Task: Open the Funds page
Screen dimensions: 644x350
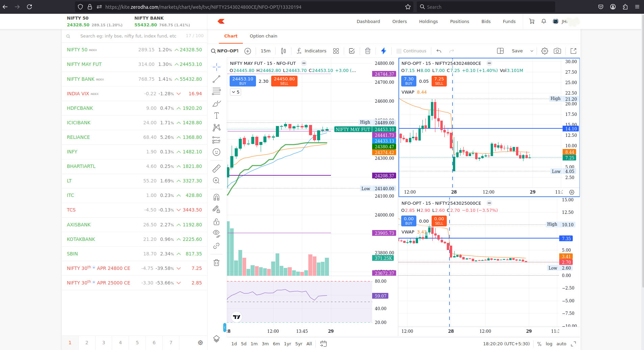Action: click(x=509, y=21)
